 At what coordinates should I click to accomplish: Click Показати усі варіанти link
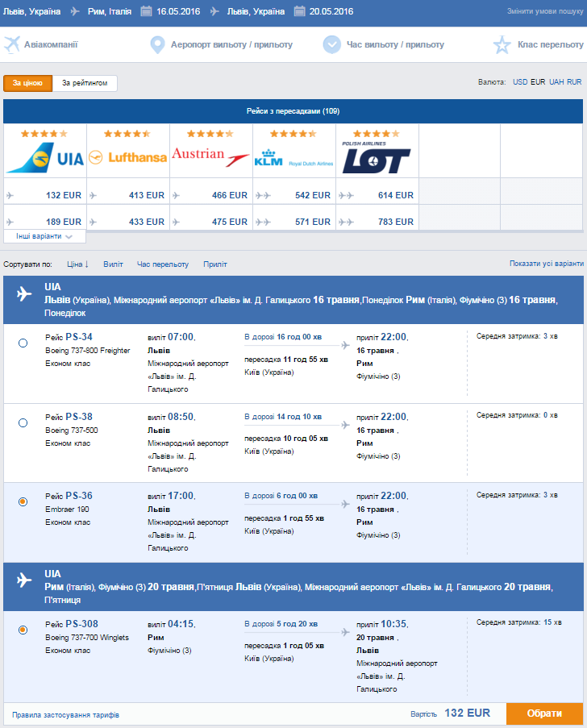click(547, 264)
